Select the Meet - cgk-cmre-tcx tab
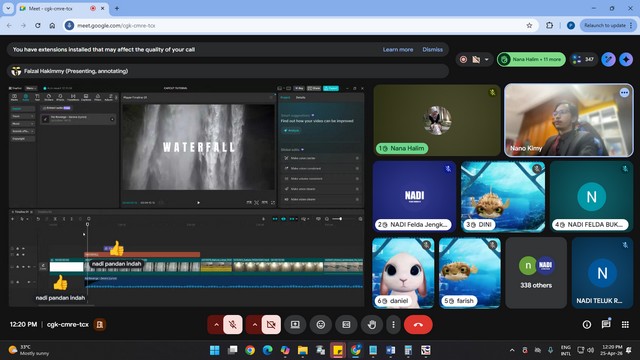 pyautogui.click(x=62, y=8)
